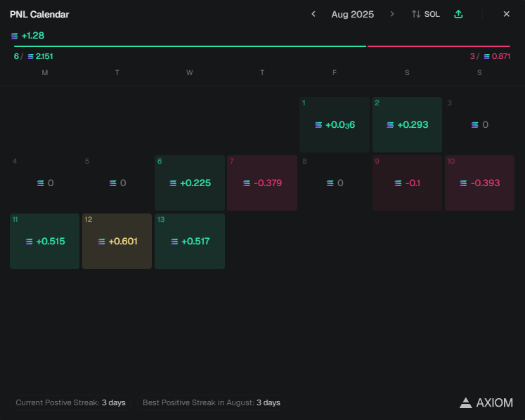This screenshot has width=525, height=420.
Task: Go to previous month arrow
Action: point(313,14)
